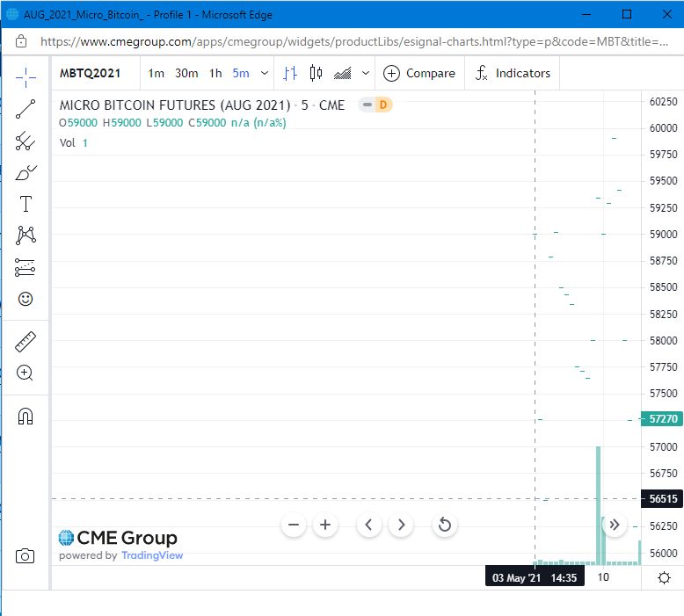
Task: Open the TradingView link
Action: tap(151, 555)
